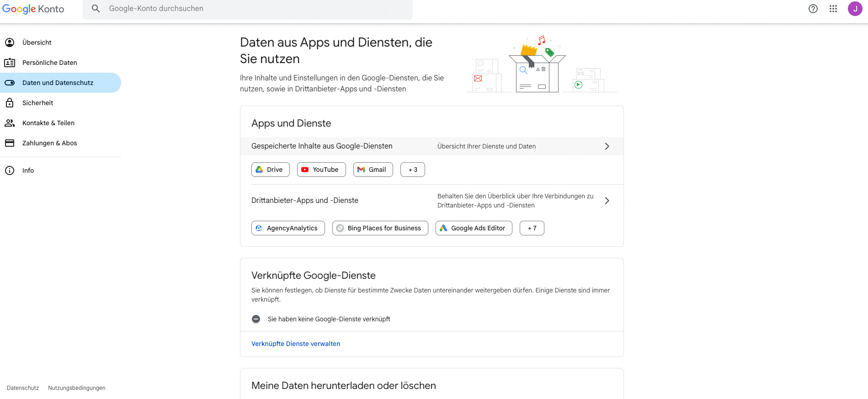Image resolution: width=868 pixels, height=399 pixels.
Task: Click the Google Konto logo
Action: pyautogui.click(x=33, y=9)
